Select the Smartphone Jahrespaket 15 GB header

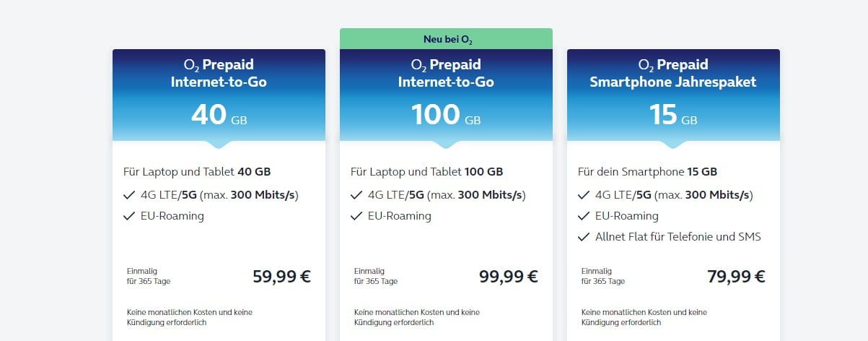pyautogui.click(x=673, y=95)
